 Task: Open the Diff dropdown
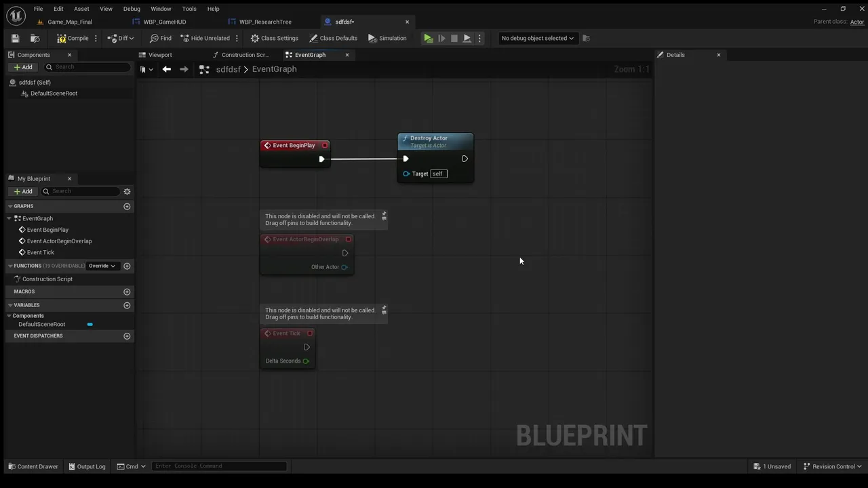point(120,39)
